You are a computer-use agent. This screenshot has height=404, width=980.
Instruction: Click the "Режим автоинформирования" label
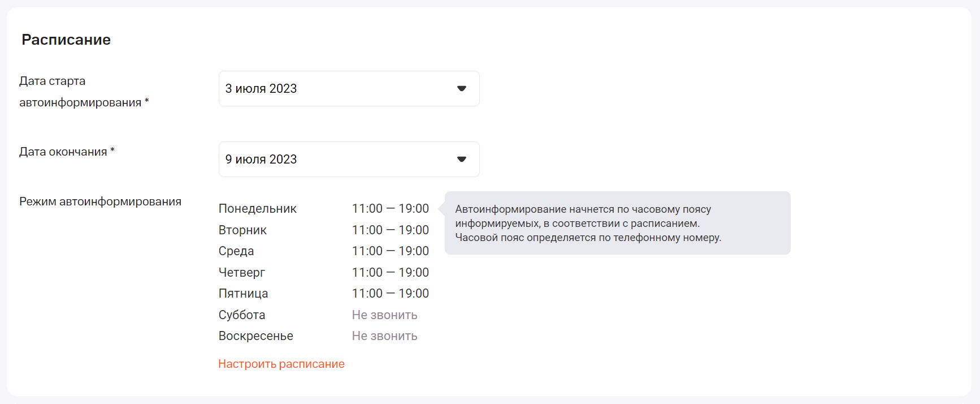pyautogui.click(x=100, y=201)
